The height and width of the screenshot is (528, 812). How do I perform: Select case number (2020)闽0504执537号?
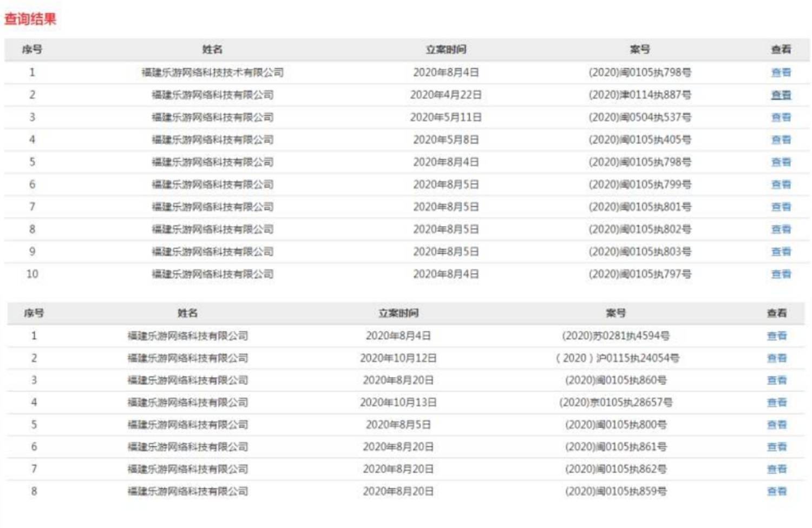pyautogui.click(x=640, y=117)
